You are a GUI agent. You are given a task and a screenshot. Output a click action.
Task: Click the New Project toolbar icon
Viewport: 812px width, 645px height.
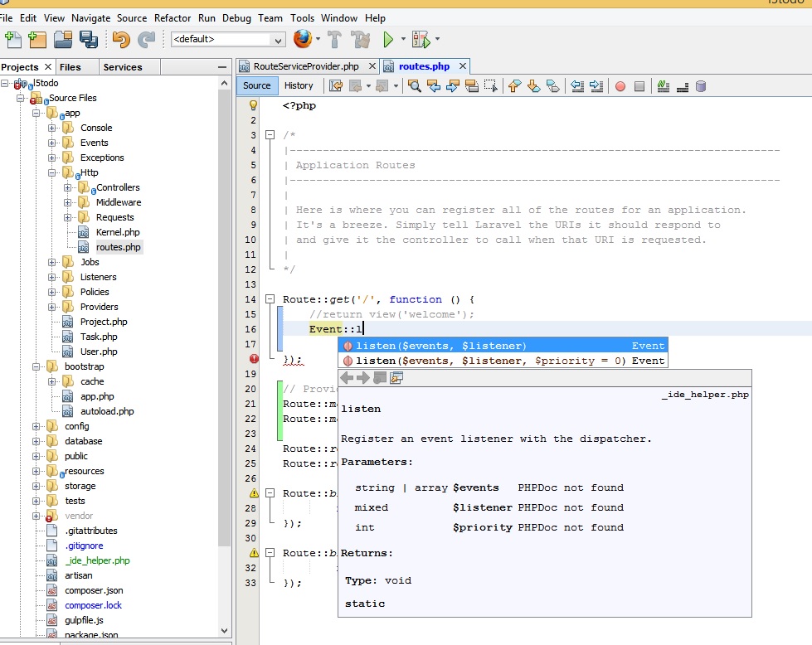click(37, 39)
